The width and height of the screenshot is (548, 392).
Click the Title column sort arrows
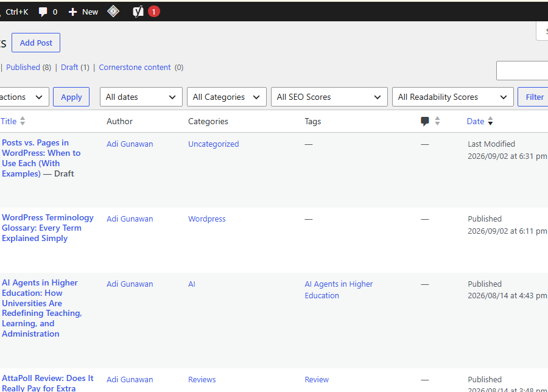click(23, 121)
